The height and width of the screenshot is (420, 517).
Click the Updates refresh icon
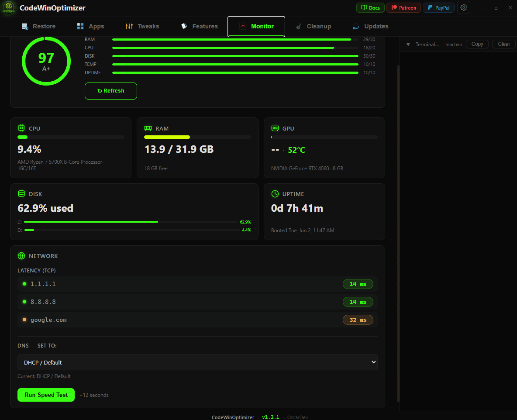pyautogui.click(x=356, y=26)
